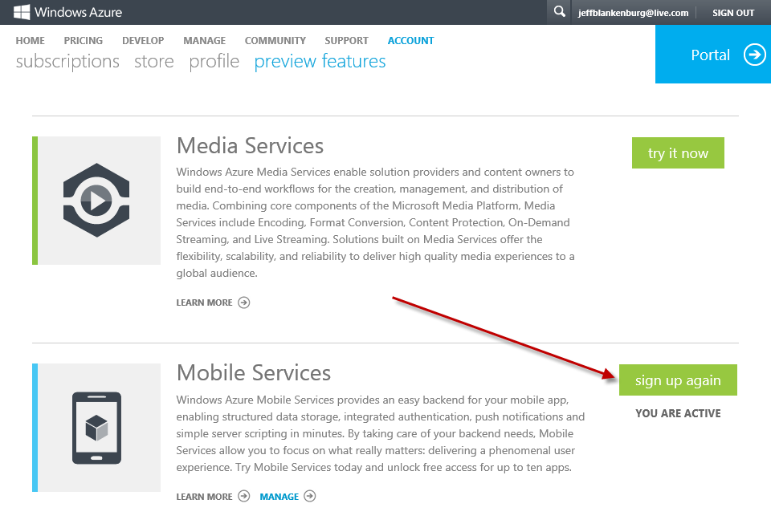Click the 'sign up again' button
Image resolution: width=771 pixels, height=532 pixels.
tap(678, 380)
